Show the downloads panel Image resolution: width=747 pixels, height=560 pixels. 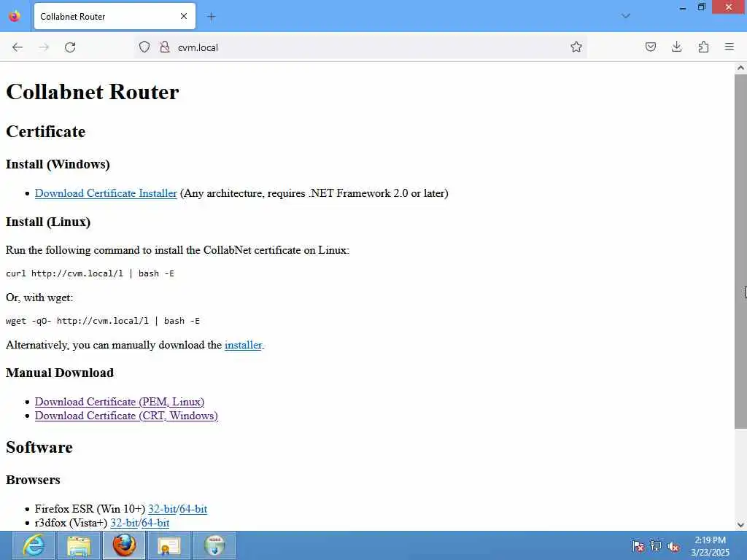click(x=676, y=47)
